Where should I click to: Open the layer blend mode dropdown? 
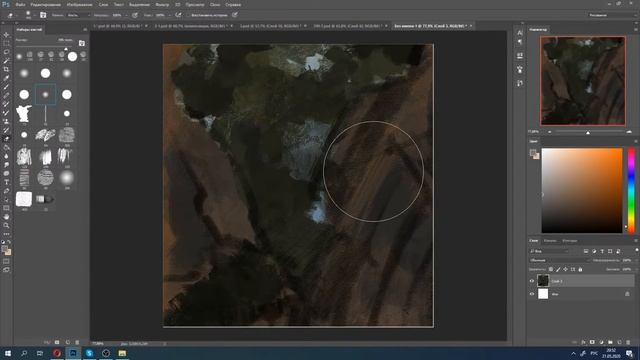[559, 260]
